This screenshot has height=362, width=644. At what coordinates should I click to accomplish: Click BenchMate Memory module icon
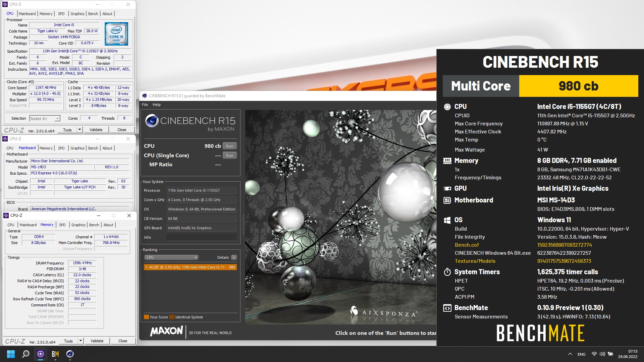point(447,161)
